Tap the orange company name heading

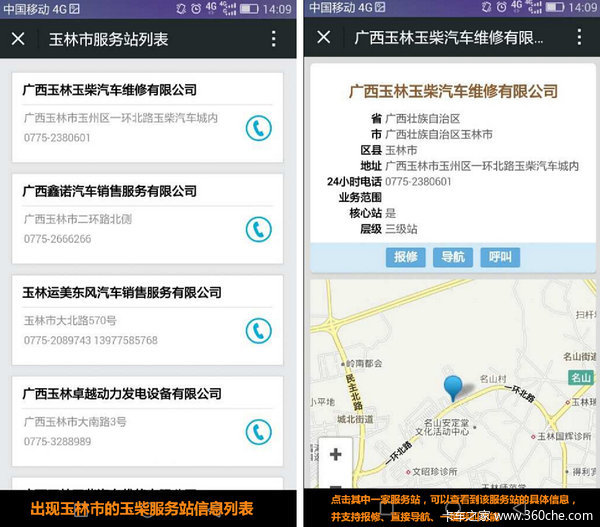453,91
